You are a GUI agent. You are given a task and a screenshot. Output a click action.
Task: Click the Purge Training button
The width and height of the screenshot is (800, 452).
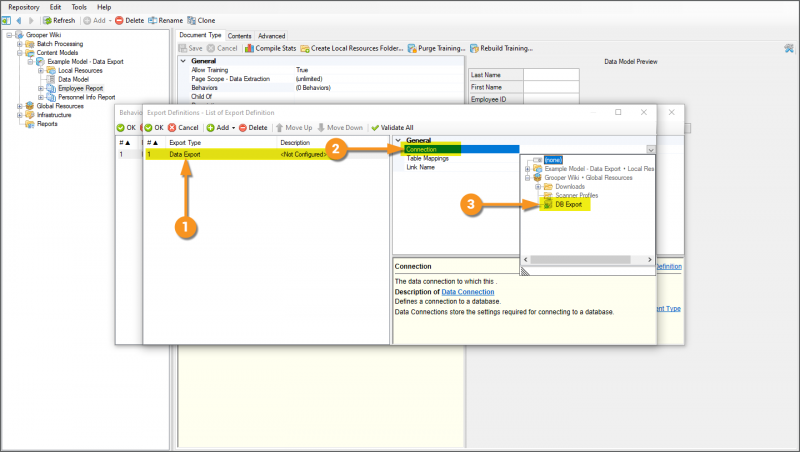pos(436,48)
